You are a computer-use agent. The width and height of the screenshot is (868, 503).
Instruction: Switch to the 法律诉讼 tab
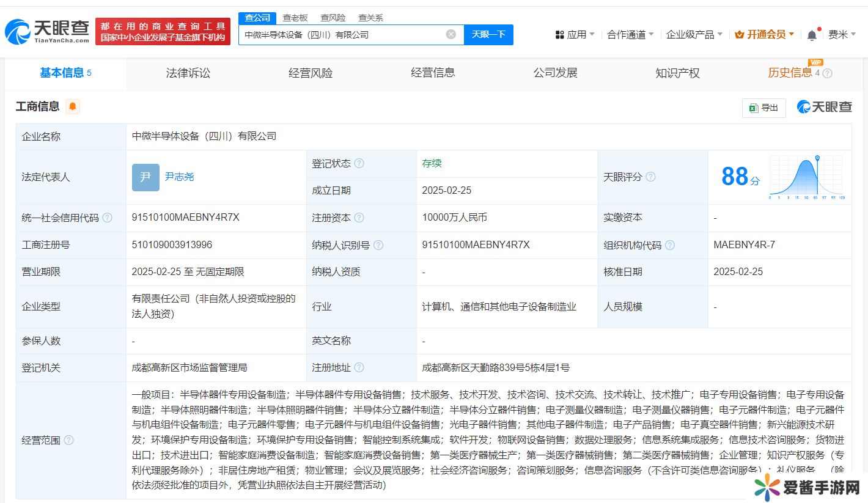188,73
